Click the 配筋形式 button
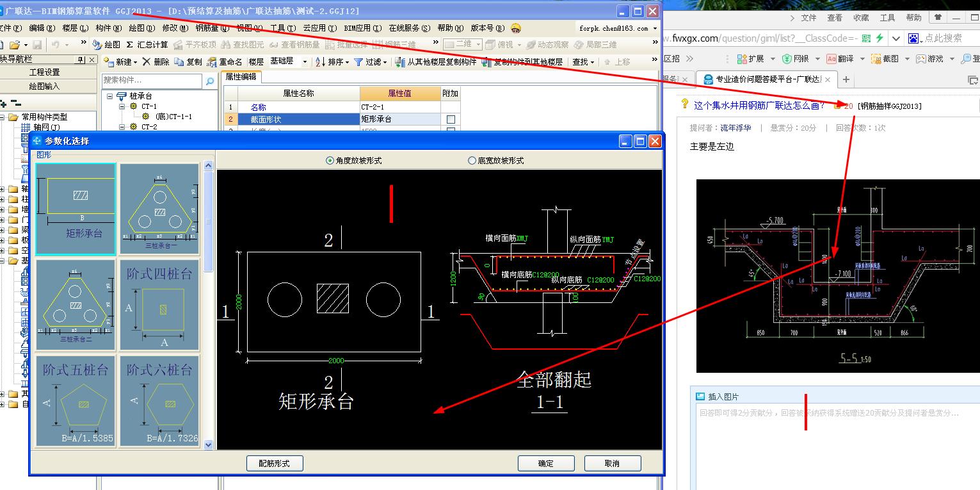This screenshot has width=980, height=490. [x=275, y=463]
